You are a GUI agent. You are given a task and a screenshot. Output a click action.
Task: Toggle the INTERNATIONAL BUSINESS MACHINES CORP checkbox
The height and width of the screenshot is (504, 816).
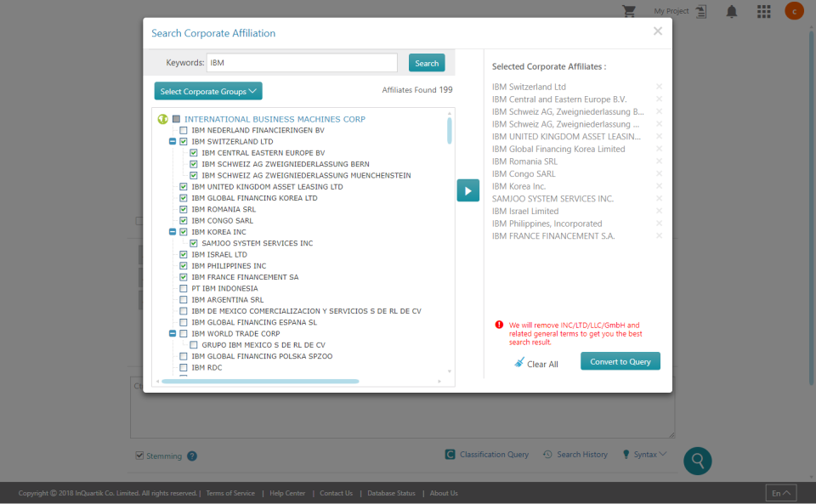(x=177, y=119)
